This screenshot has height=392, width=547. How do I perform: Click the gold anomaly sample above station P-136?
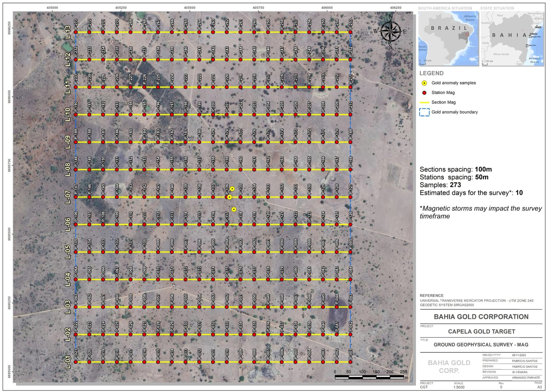[232, 189]
